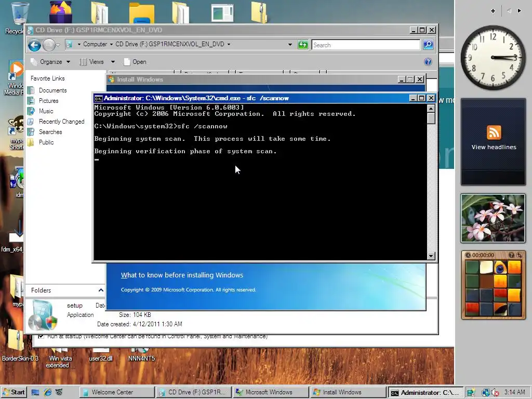Viewport: 532px width, 399px height.
Task: Open Pictures in Favorite Links
Action: (x=48, y=101)
